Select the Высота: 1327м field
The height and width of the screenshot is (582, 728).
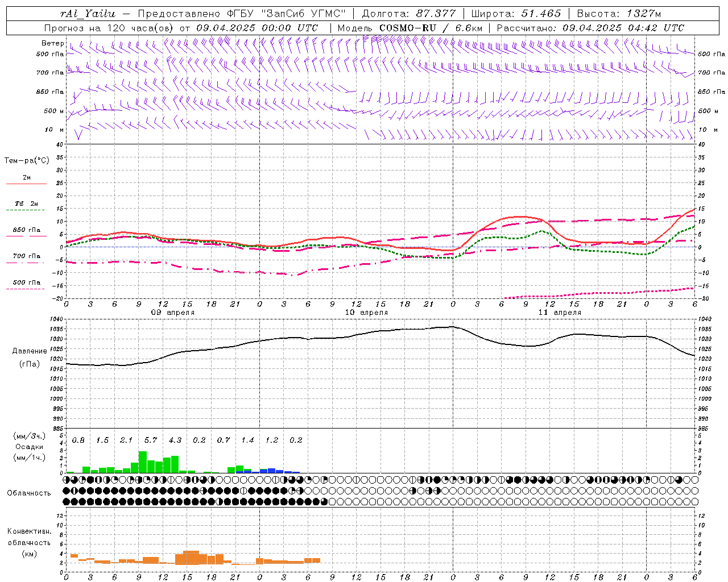click(619, 14)
